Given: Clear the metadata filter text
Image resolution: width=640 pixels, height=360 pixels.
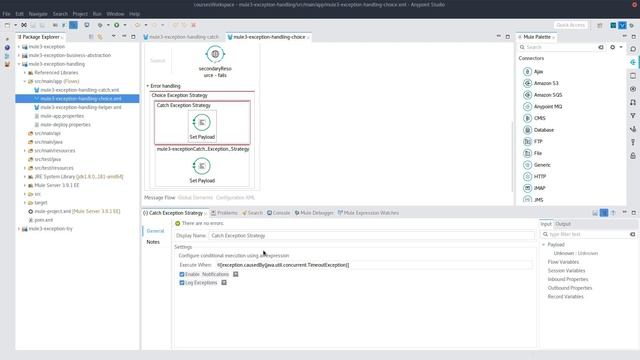Looking at the screenshot, I should tap(632, 234).
